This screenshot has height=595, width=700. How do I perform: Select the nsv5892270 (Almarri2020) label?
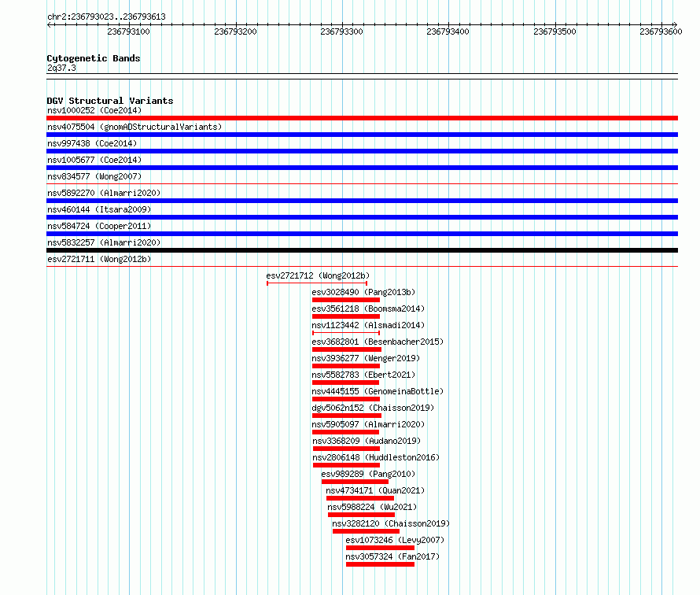[x=104, y=193]
